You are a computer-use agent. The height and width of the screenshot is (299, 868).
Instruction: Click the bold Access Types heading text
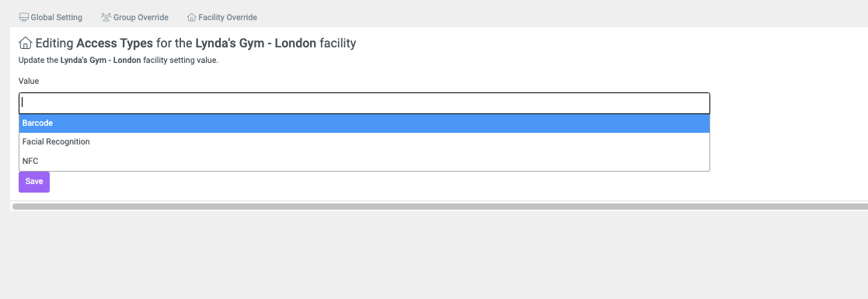coord(114,43)
